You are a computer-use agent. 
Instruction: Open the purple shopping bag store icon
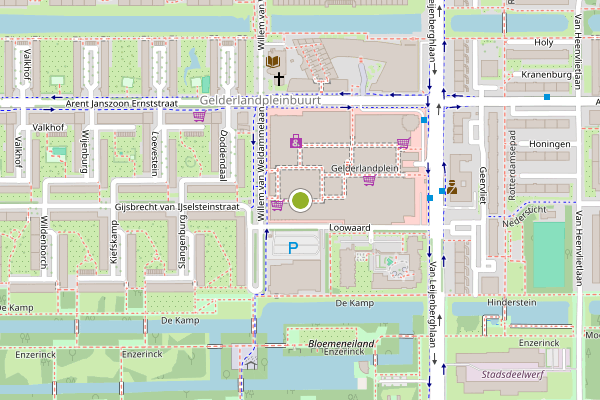[295, 141]
